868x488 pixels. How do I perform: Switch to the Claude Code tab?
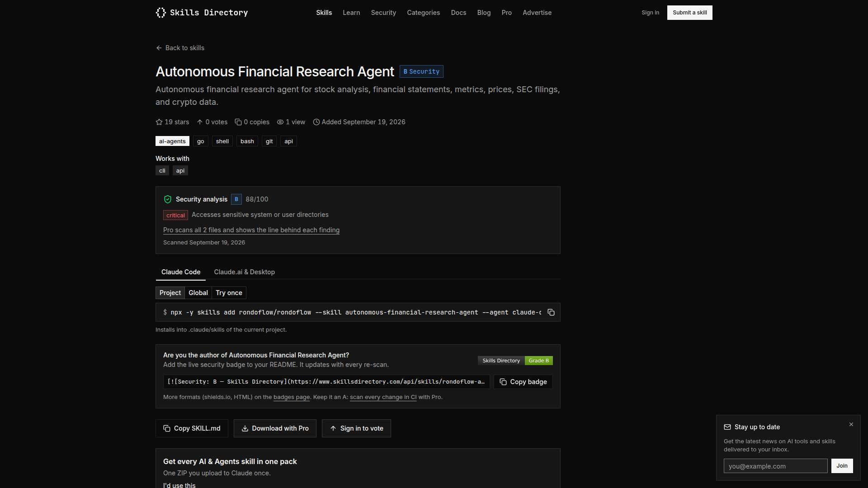coord(181,272)
